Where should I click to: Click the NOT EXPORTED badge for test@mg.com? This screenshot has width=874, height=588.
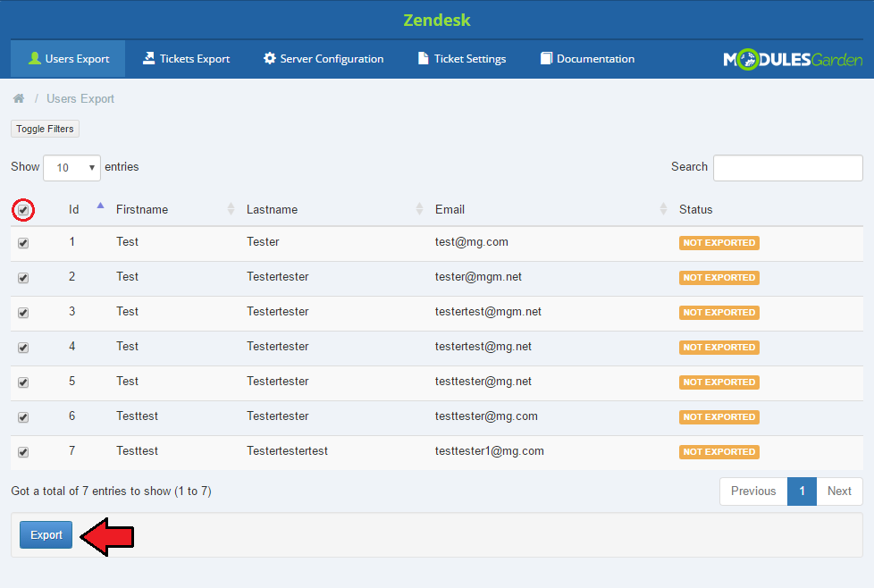pos(719,243)
